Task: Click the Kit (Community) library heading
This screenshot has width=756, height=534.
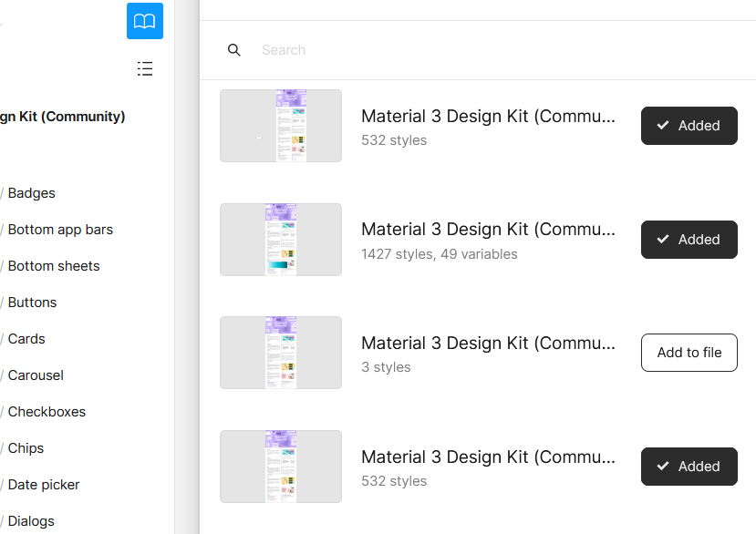Action: 63,117
